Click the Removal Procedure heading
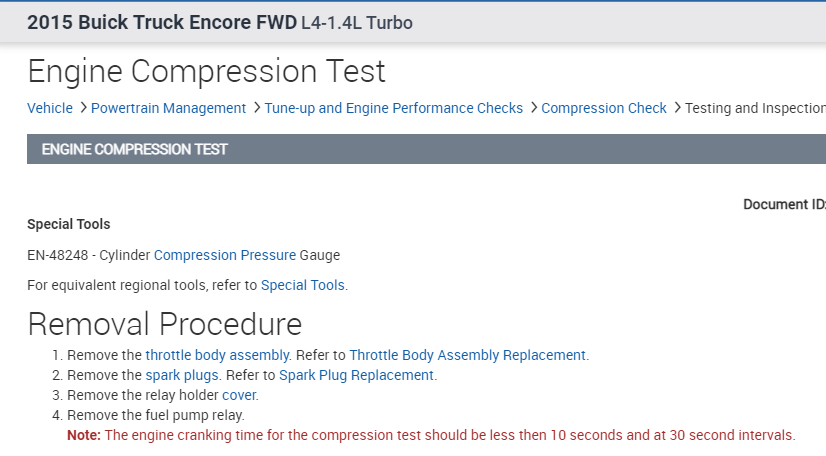Viewport: 826px width, 456px height. [165, 324]
